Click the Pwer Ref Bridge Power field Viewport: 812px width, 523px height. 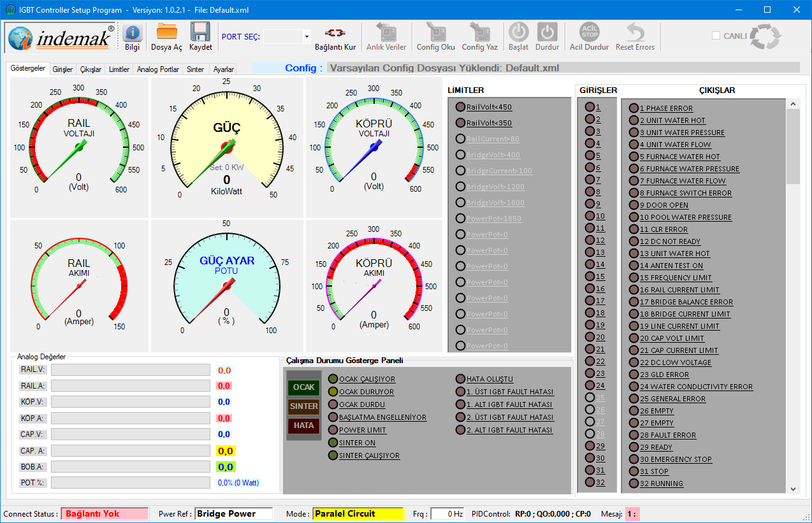[234, 513]
